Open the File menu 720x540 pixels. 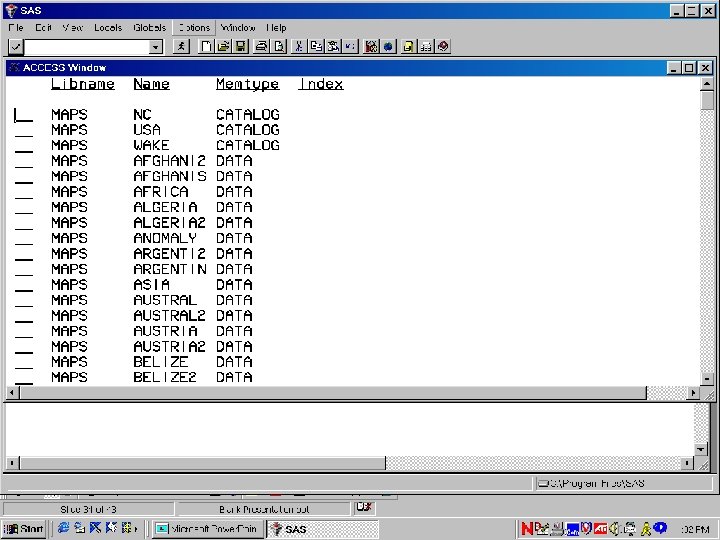(x=16, y=28)
